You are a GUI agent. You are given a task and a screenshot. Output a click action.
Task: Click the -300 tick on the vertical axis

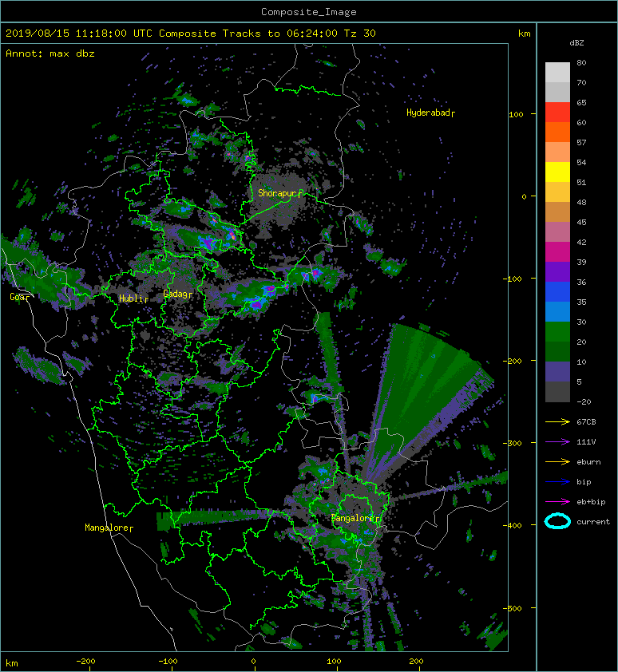pyautogui.click(x=513, y=443)
